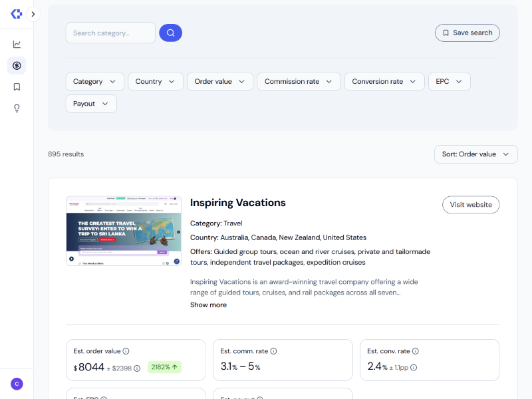Click info icon beside ± $2398
This screenshot has width=532, height=399.
coord(137,368)
